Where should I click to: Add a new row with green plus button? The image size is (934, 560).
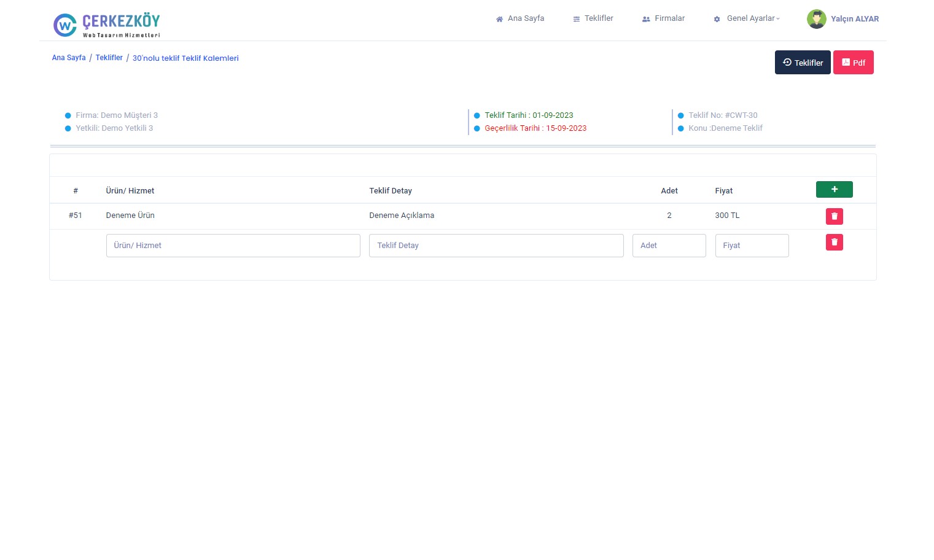click(x=834, y=190)
